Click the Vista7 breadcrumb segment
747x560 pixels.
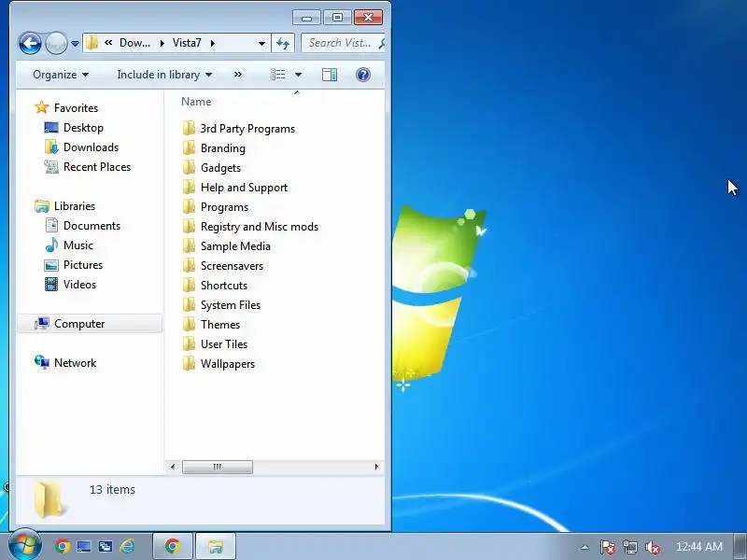click(x=187, y=43)
